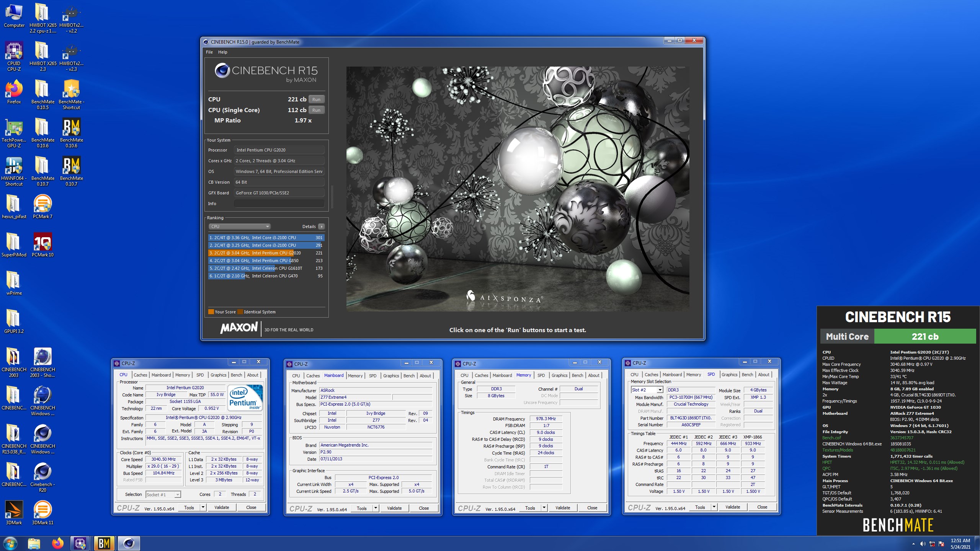Open the CPUID CPU-Z desktop shortcut
The image size is (980, 551).
click(14, 56)
